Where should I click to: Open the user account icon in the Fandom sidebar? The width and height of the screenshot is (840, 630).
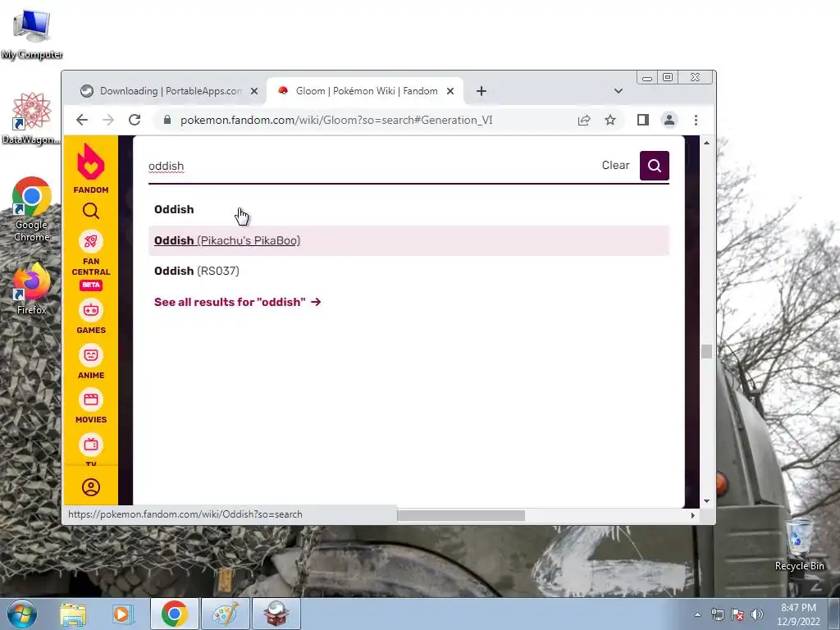[90, 487]
